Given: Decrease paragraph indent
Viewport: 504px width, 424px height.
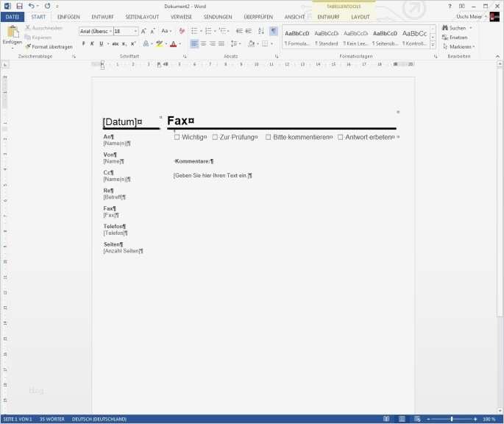Looking at the screenshot, I should pos(239,31).
